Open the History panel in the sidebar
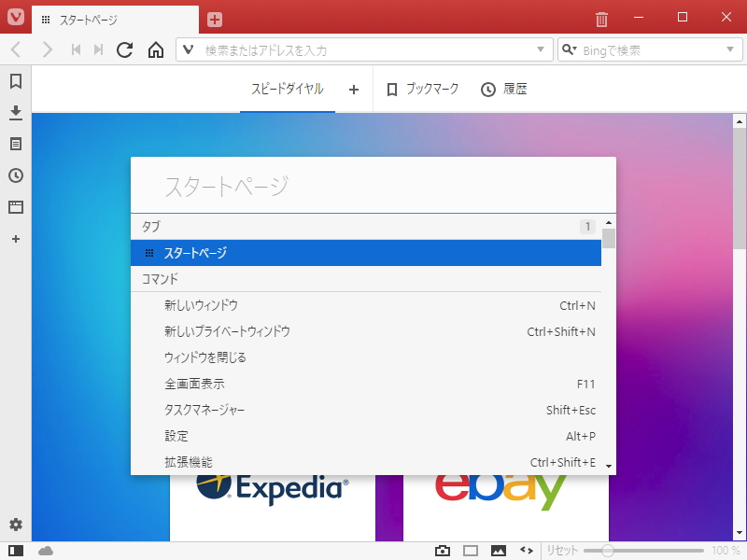This screenshot has height=560, width=747. pyautogui.click(x=15, y=175)
